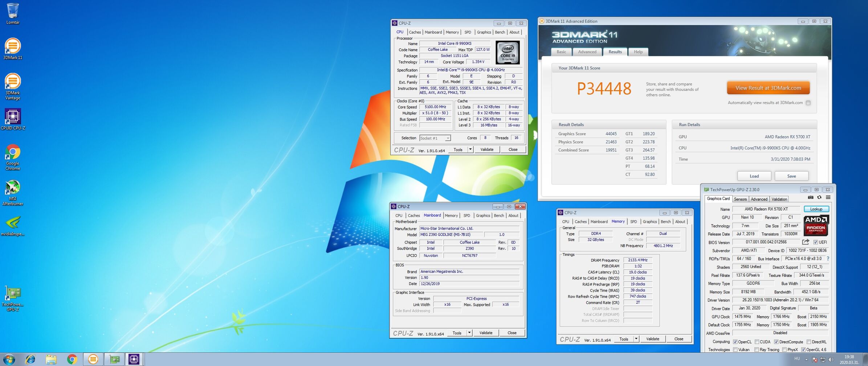868x366 pixels.
Task: Click Close in the CPU-Z Memory window
Action: 679,339
